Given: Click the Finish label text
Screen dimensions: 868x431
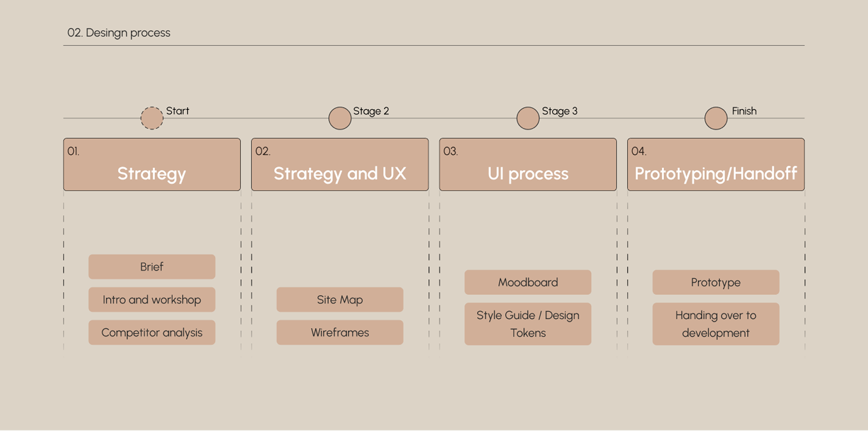Looking at the screenshot, I should (744, 111).
